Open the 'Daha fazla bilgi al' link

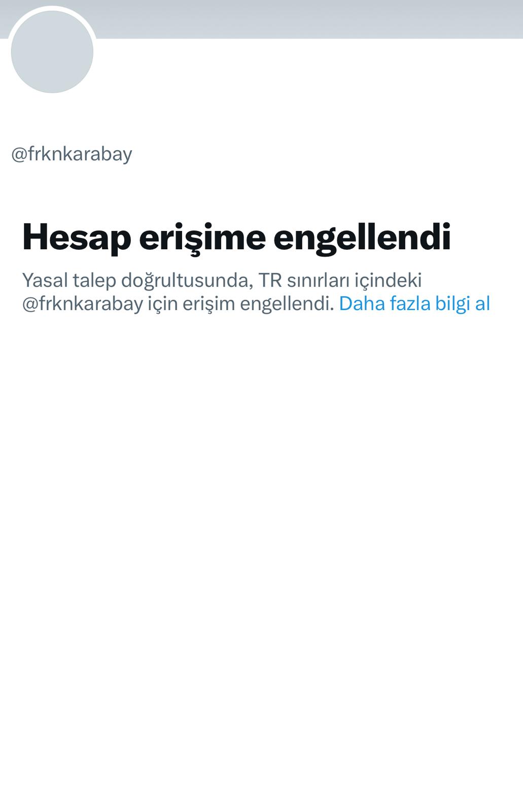click(414, 303)
